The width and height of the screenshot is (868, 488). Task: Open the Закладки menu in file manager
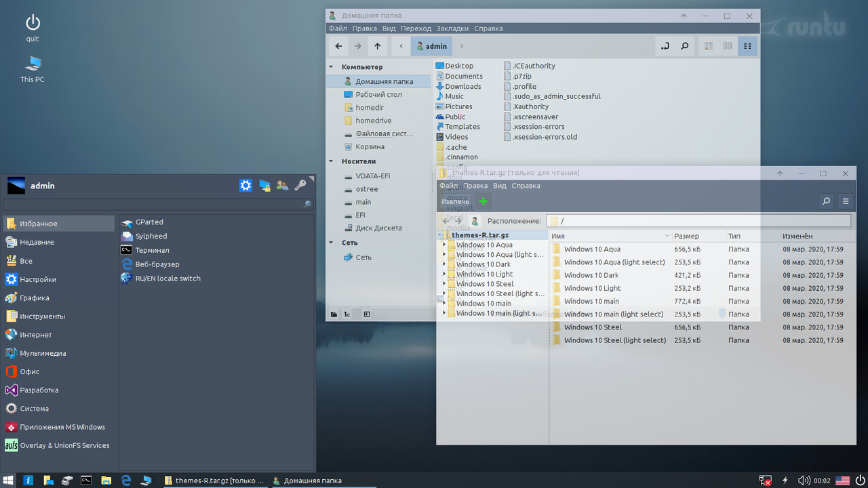[452, 28]
